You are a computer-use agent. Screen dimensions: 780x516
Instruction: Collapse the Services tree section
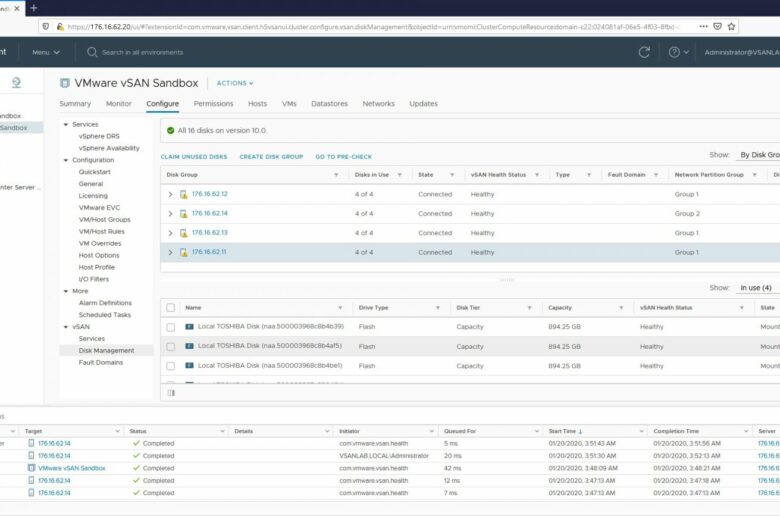[66, 124]
